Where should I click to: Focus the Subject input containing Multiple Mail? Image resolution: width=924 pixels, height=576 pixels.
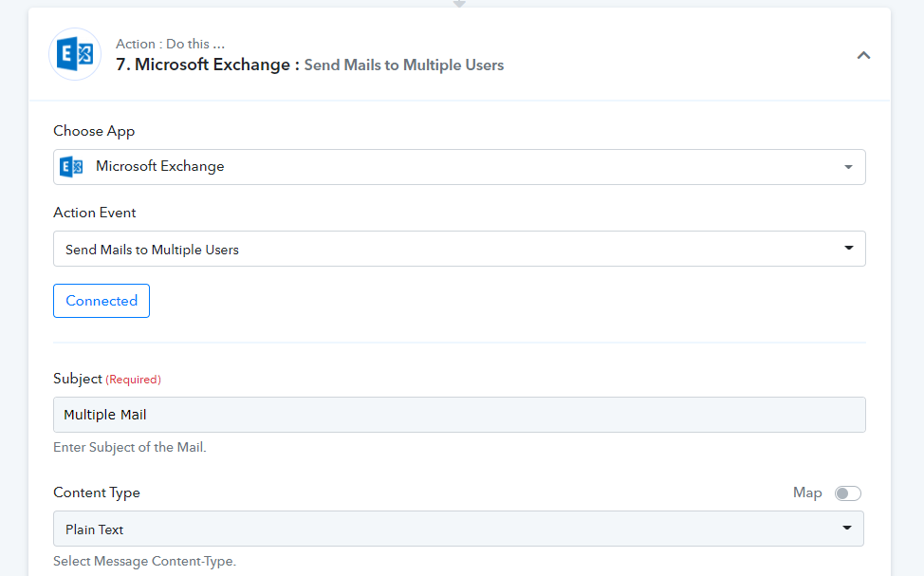459,415
